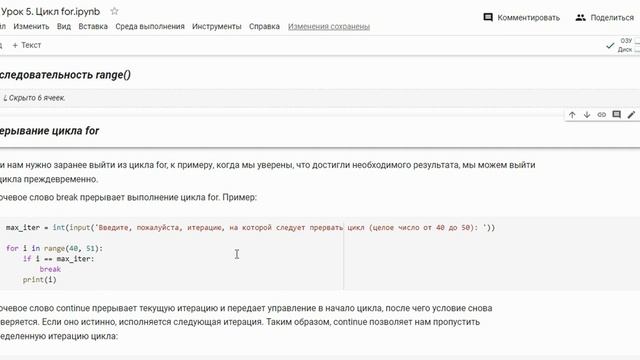Click the Комментировать speech bubble icon

click(x=488, y=18)
